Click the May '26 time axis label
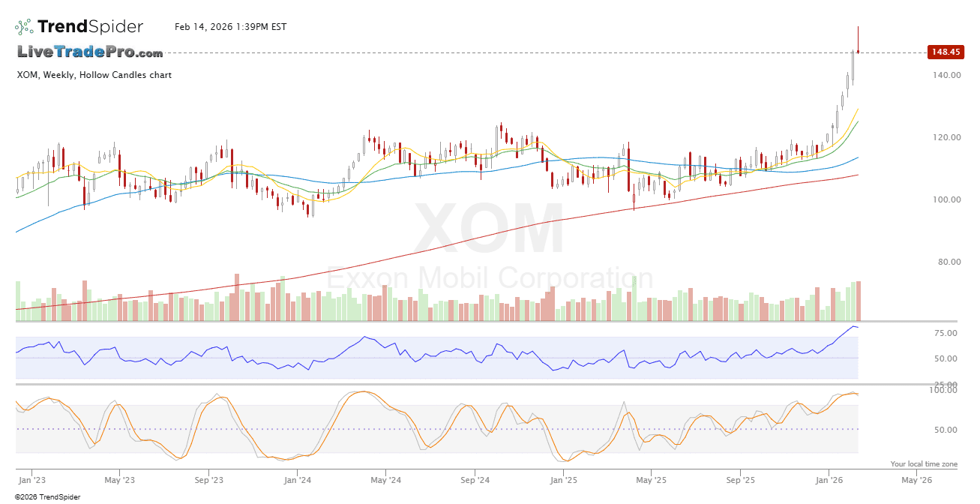This screenshot has width=980, height=504. pos(916,479)
